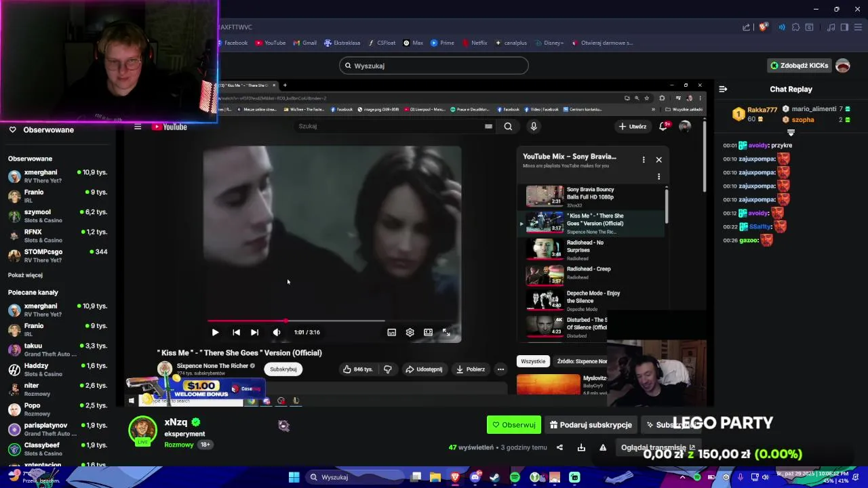Download the VOD via download icon
The height and width of the screenshot is (488, 868).
(x=581, y=447)
